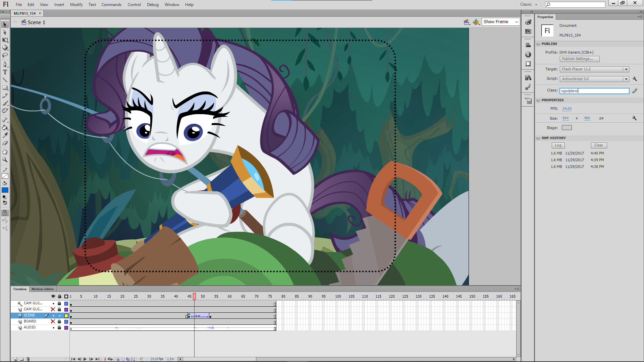
Task: Unlock the AUDIO layer
Action: pos(59,327)
